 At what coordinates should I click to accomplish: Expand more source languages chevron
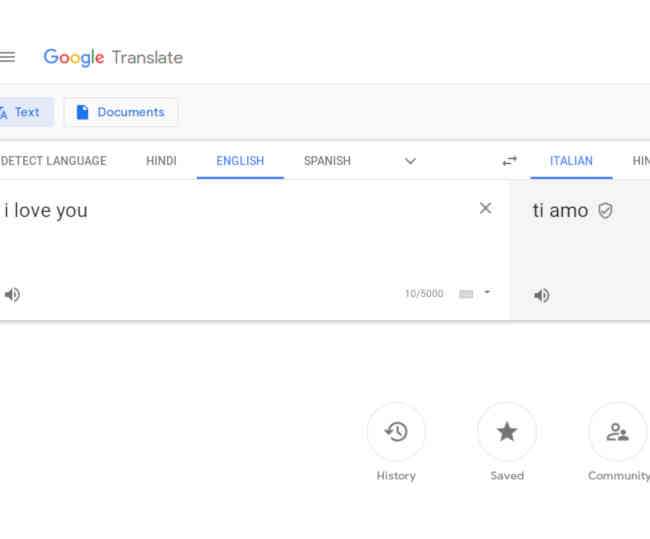coord(410,161)
